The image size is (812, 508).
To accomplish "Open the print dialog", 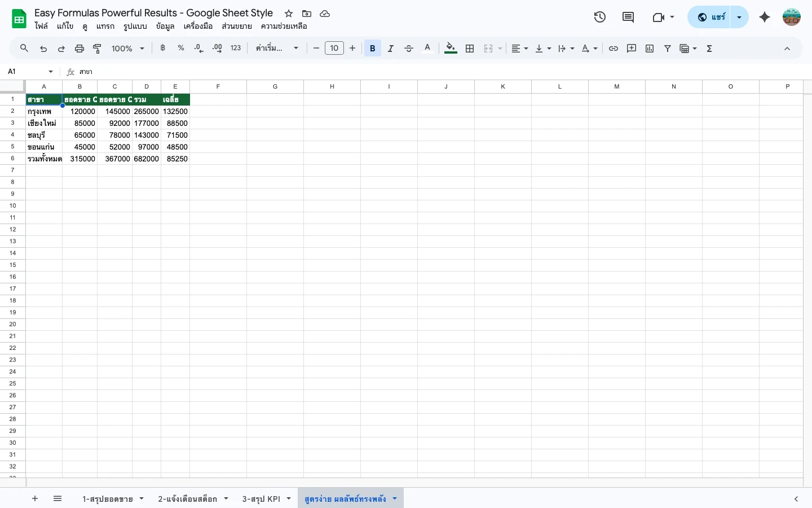I will click(x=79, y=48).
